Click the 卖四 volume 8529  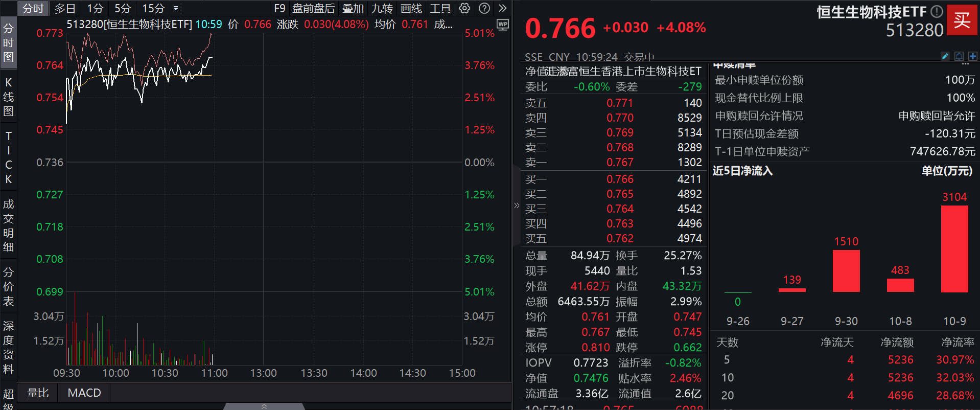689,118
